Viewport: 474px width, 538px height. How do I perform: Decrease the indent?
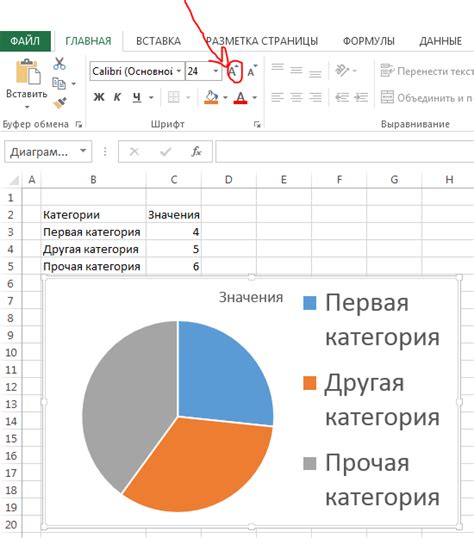(342, 97)
